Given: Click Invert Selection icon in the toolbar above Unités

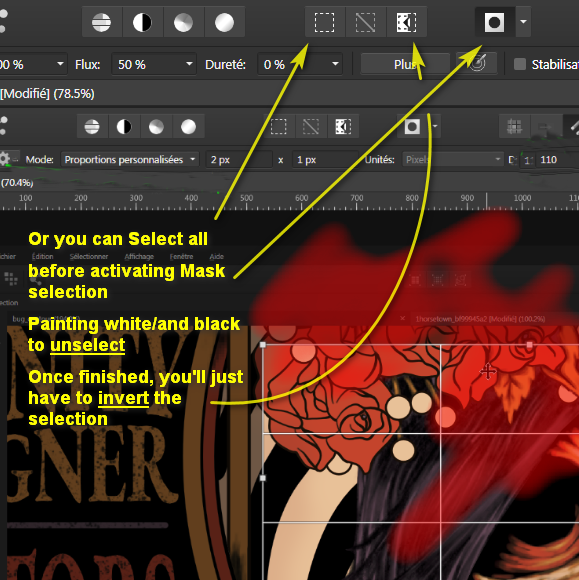Looking at the screenshot, I should point(343,127).
